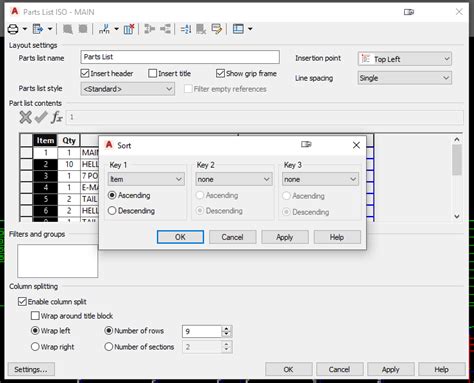474x383 pixels.
Task: Click Cancel in the Sort dialog
Action: [233, 237]
